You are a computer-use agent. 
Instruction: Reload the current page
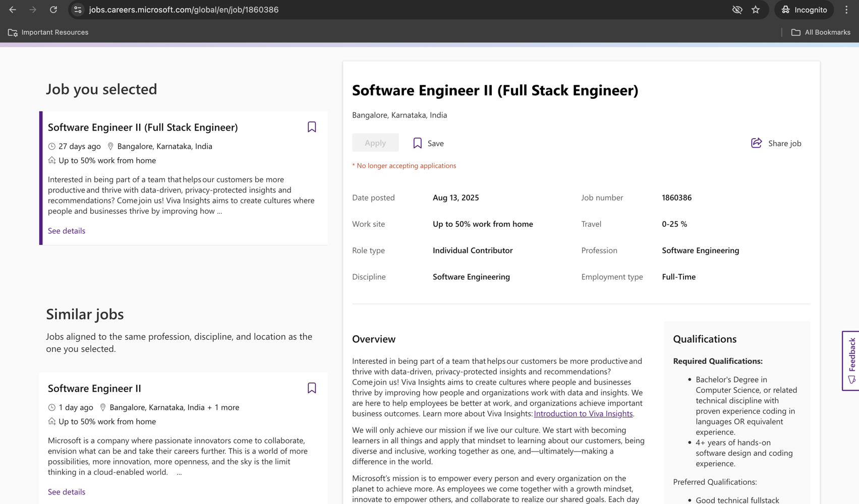53,10
